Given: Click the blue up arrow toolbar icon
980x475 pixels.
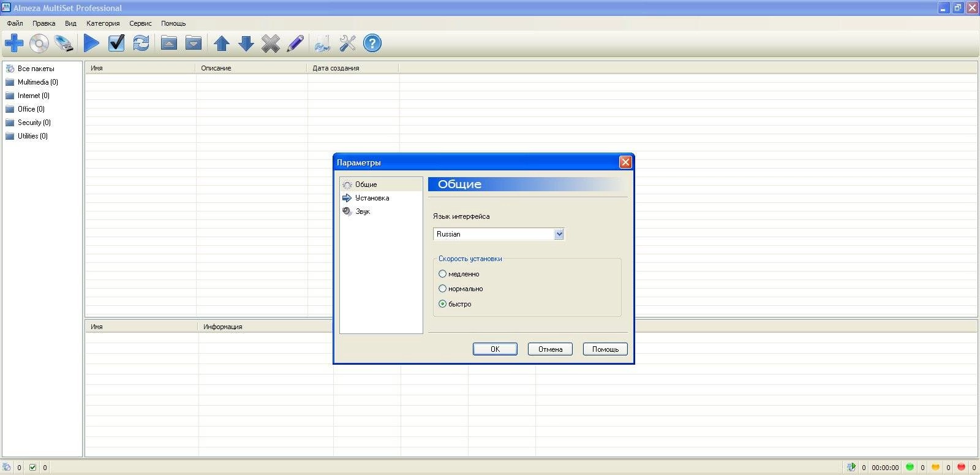Looking at the screenshot, I should (222, 44).
